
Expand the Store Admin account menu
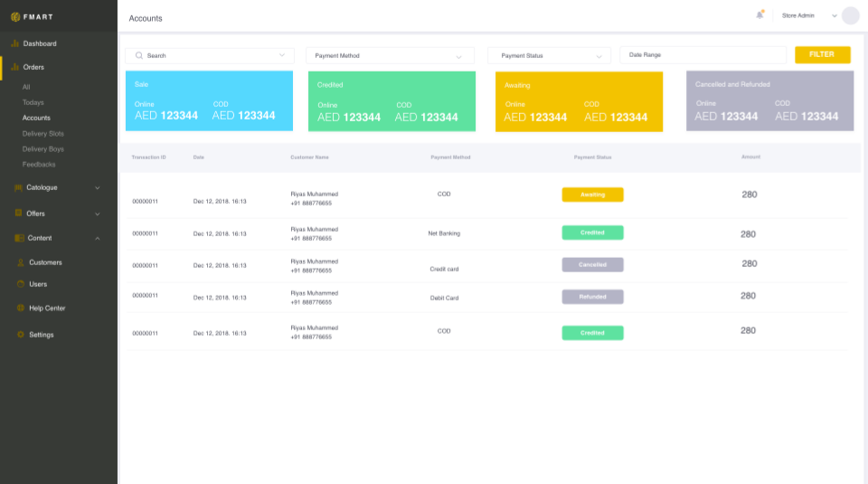pyautogui.click(x=834, y=15)
